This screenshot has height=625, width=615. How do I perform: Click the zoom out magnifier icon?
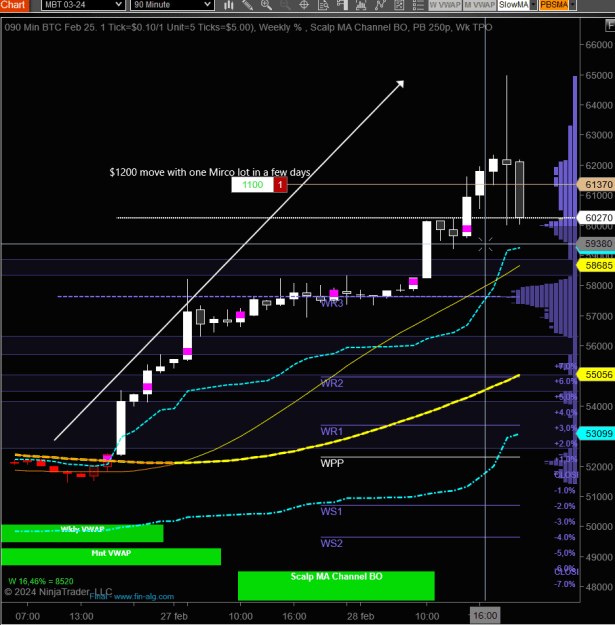coord(285,5)
